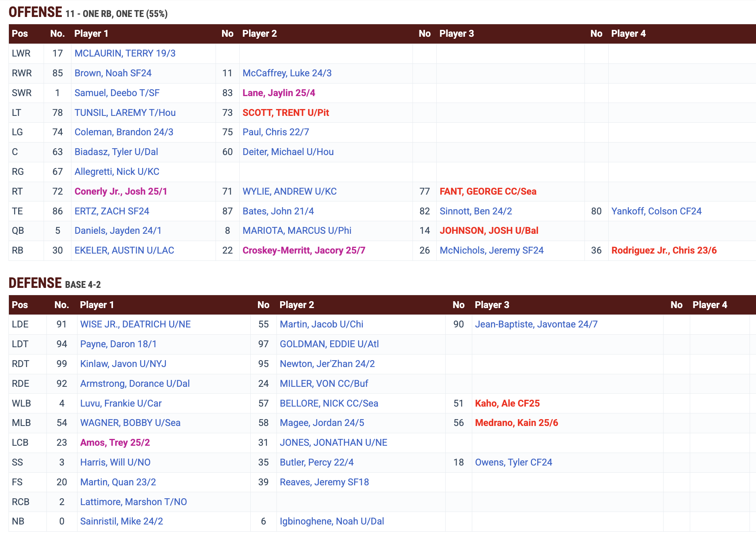Image resolution: width=756 pixels, height=537 pixels.
Task: Open Croskey-Merritt, Jacory 25/7 link
Action: tap(304, 250)
